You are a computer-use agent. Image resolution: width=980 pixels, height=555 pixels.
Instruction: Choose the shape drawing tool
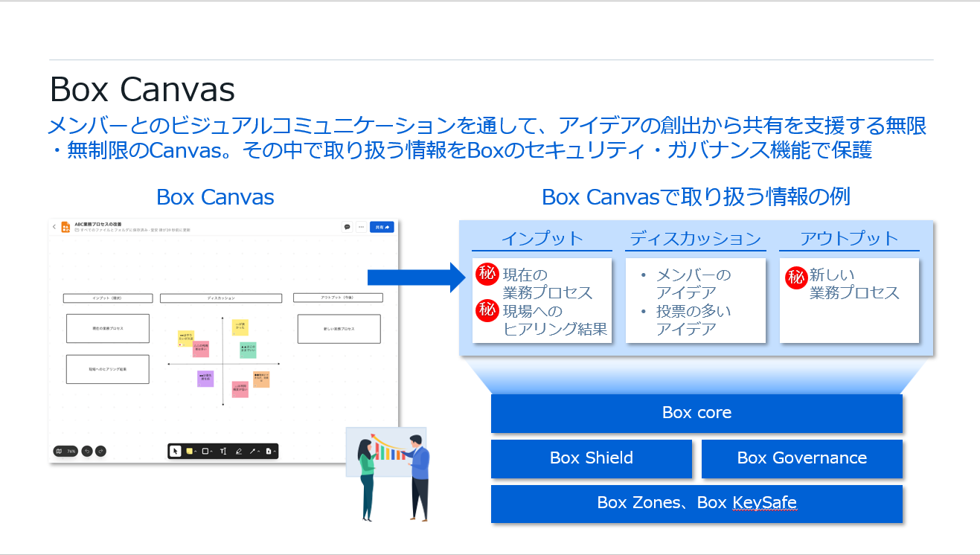tap(205, 451)
